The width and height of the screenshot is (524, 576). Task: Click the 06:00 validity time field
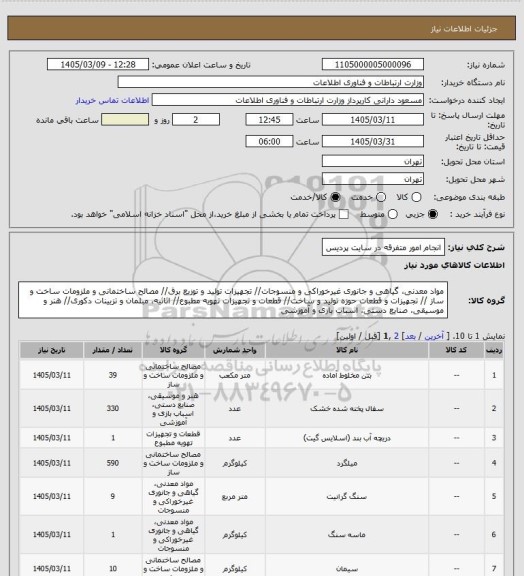[269, 141]
